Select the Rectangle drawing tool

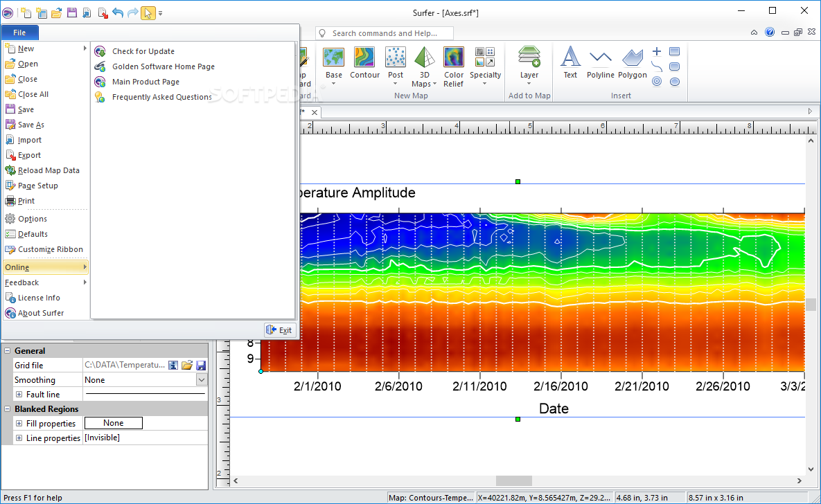click(x=674, y=51)
